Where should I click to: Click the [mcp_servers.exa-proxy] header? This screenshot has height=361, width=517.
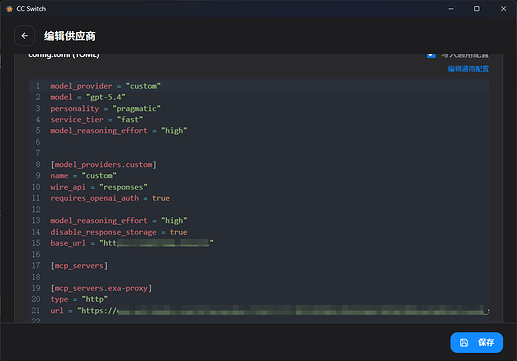pyautogui.click(x=101, y=288)
